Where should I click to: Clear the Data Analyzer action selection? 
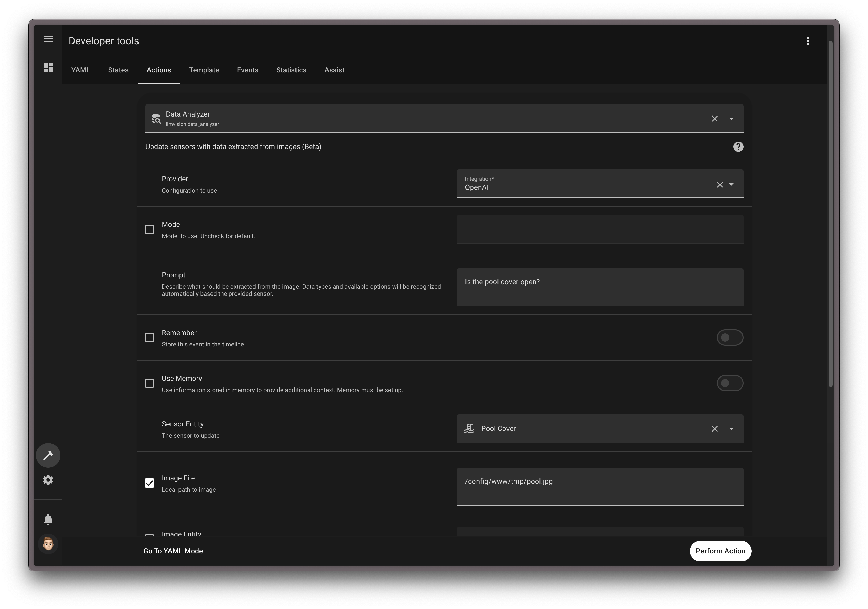(x=715, y=119)
